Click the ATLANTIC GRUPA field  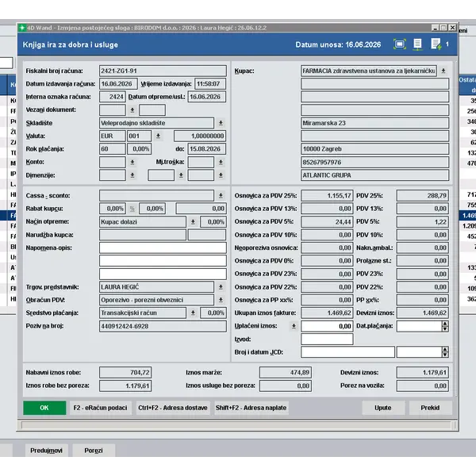[375, 175]
